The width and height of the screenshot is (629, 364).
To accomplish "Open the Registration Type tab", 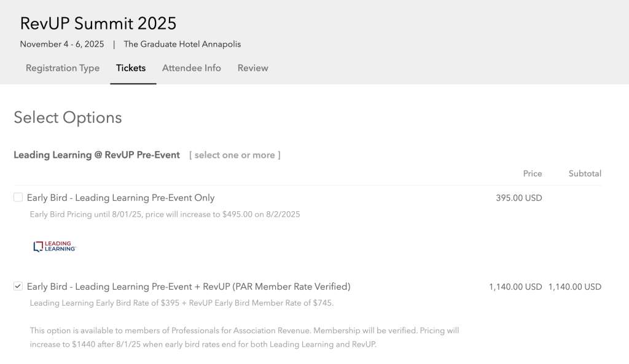I will click(63, 68).
